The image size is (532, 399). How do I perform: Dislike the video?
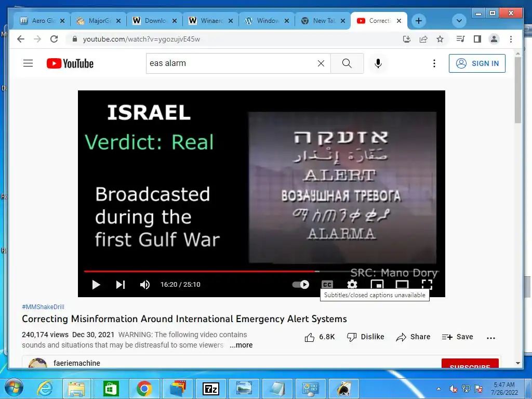[365, 337]
